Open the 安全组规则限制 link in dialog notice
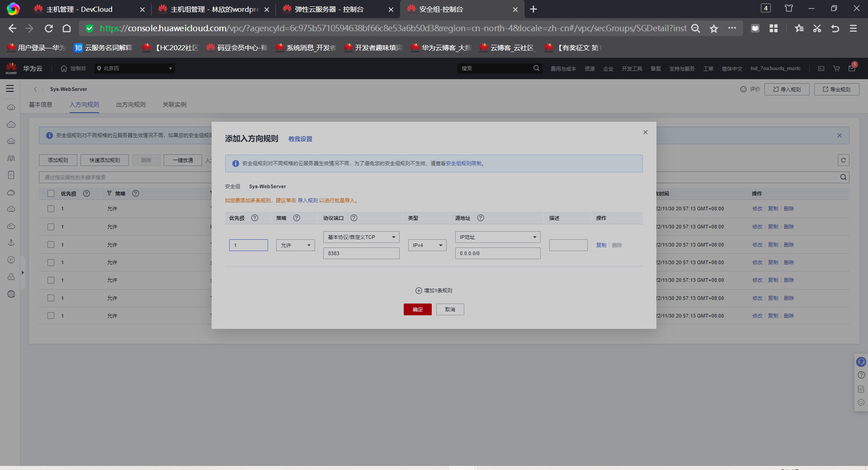 click(464, 163)
